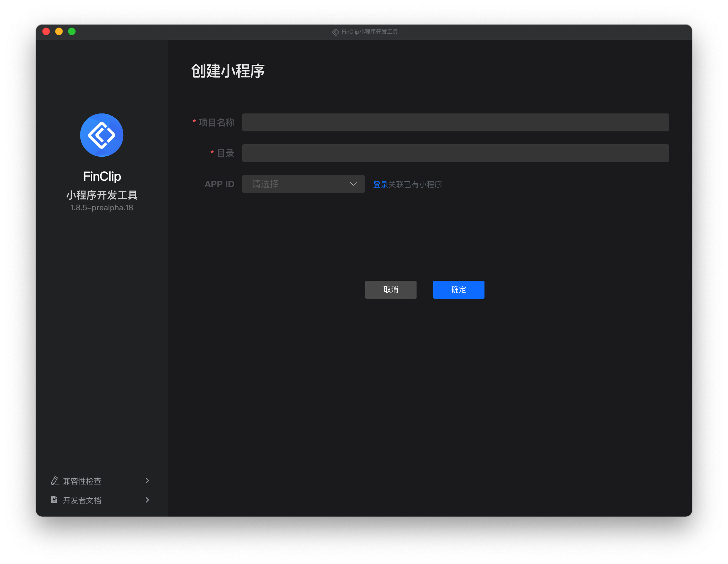Image resolution: width=728 pixels, height=564 pixels.
Task: Close the window with red button
Action: click(x=46, y=32)
